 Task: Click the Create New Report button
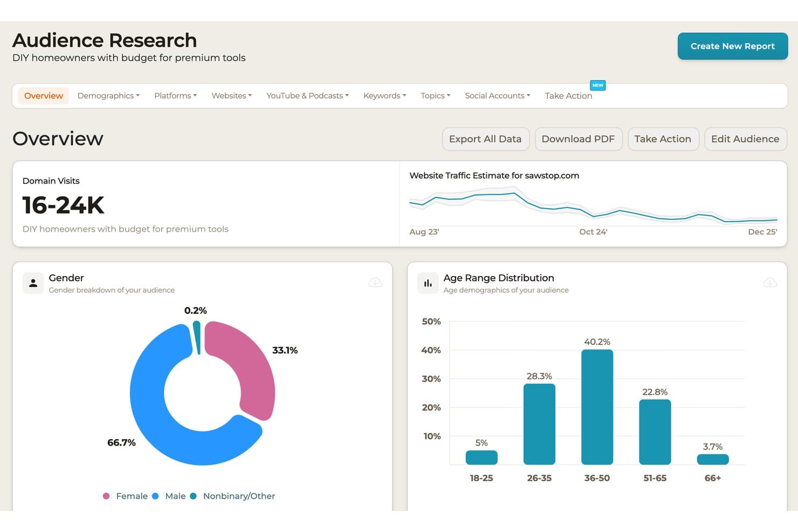(732, 46)
